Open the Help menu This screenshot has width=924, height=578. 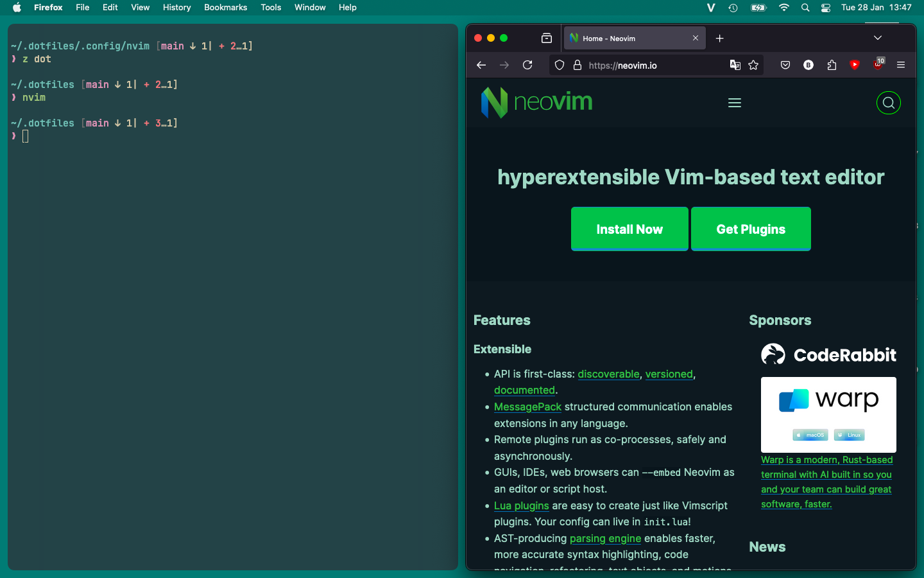coord(348,8)
